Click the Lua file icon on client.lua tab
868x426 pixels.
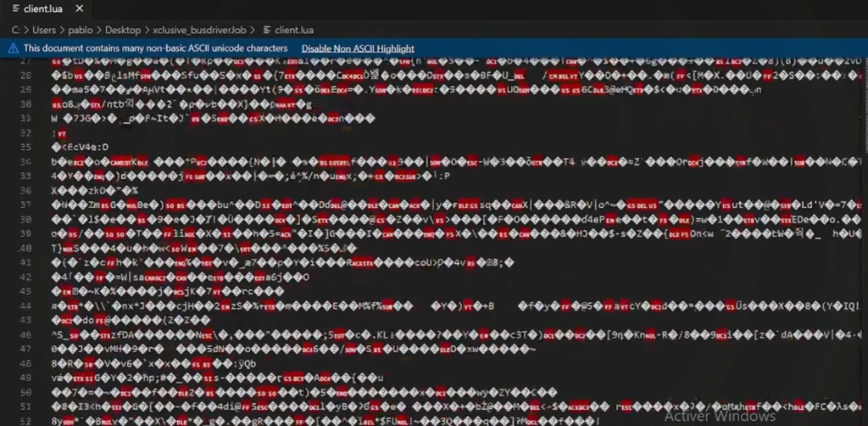pos(15,8)
